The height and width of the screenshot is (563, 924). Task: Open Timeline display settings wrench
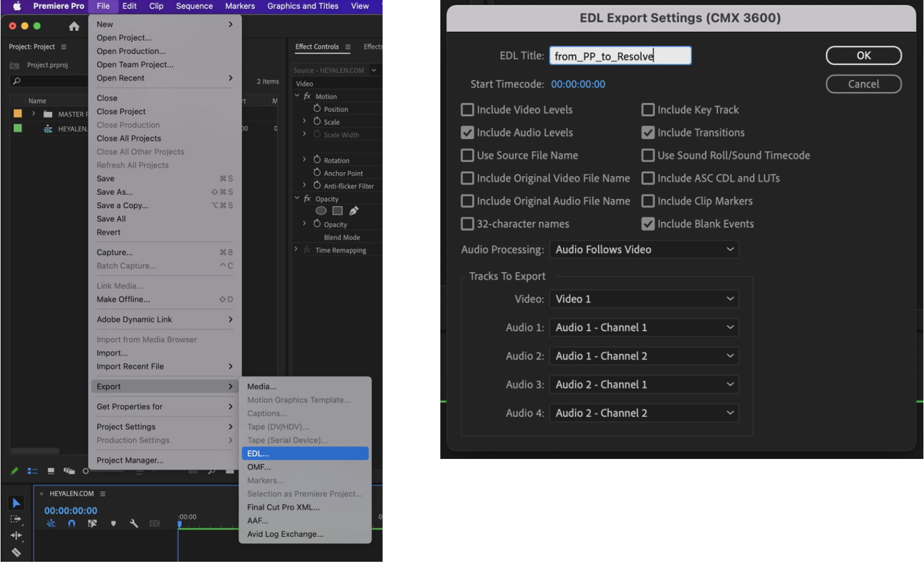point(134,523)
